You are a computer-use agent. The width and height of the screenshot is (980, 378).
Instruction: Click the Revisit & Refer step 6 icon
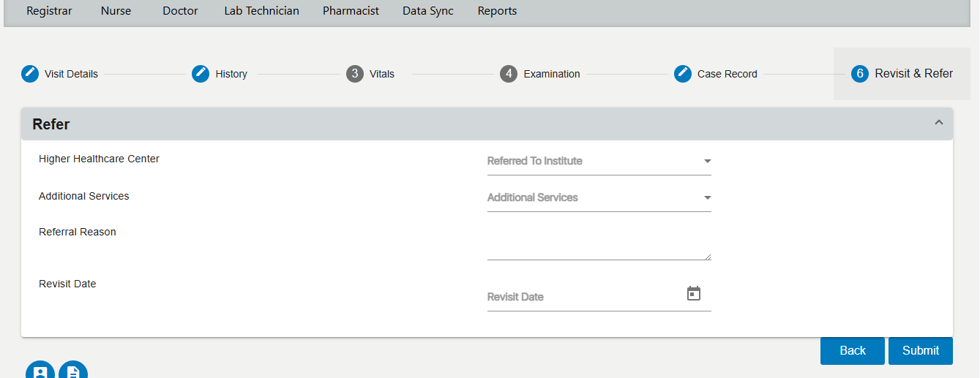pyautogui.click(x=860, y=74)
